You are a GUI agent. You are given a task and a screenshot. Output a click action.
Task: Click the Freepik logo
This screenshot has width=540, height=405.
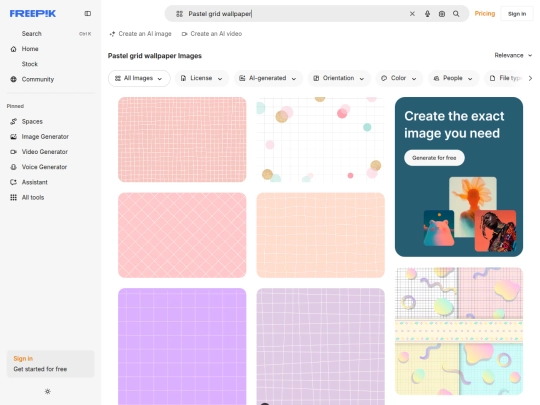[x=33, y=14]
